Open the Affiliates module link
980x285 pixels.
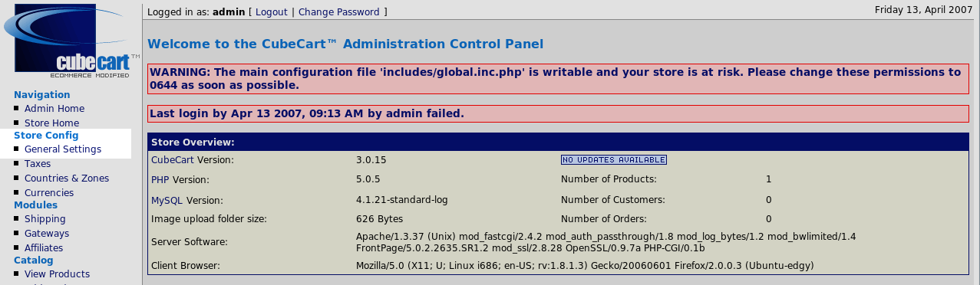(44, 248)
